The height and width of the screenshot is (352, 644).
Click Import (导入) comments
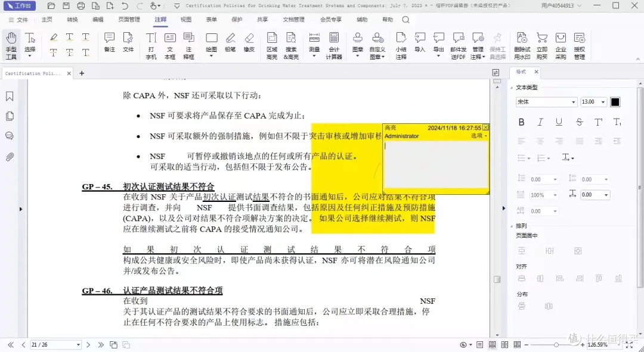click(x=420, y=42)
